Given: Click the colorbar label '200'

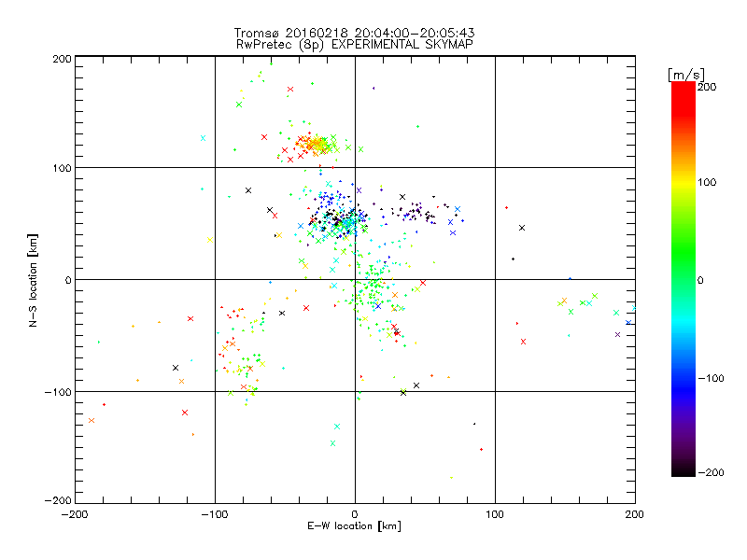Looking at the screenshot, I should (707, 87).
